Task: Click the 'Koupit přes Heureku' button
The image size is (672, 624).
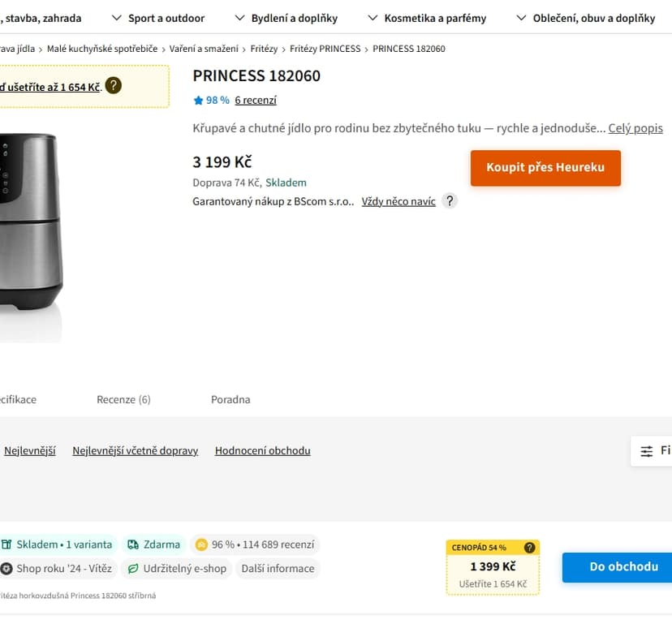Action: pyautogui.click(x=545, y=168)
